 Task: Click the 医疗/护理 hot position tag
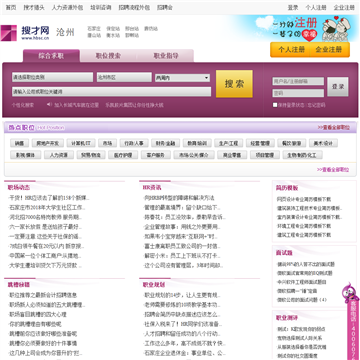122,155
